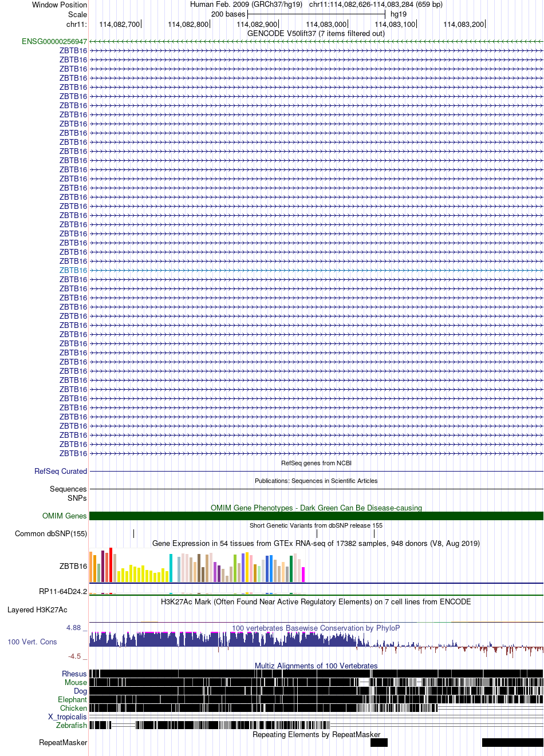
Task: Open the Layered H3K27Ac track label
Action: tap(37, 609)
